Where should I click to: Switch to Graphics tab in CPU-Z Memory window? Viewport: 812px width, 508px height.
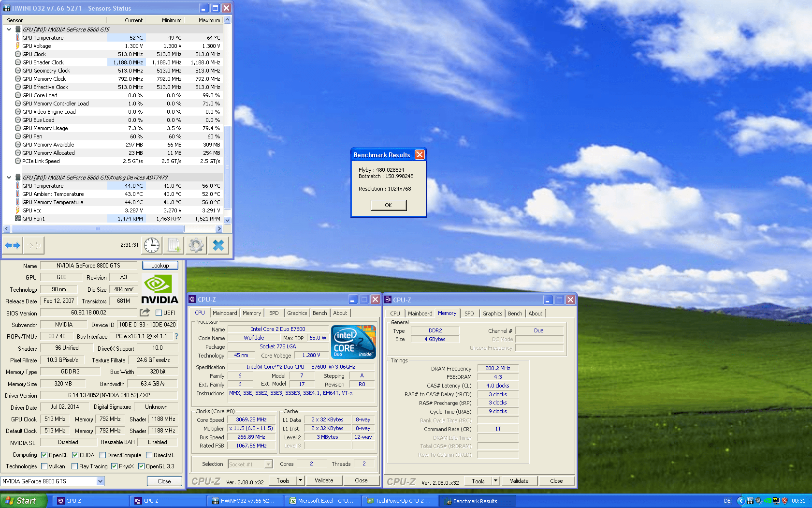click(493, 314)
